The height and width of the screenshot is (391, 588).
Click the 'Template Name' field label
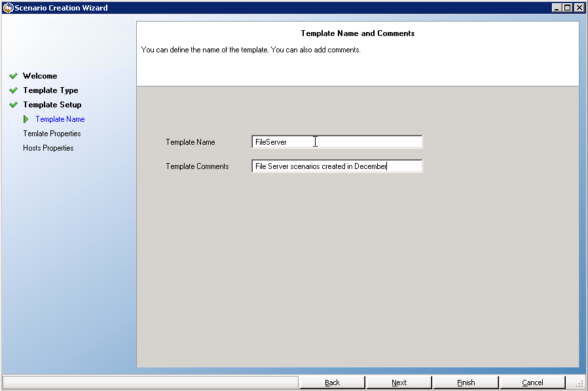pyautogui.click(x=191, y=142)
